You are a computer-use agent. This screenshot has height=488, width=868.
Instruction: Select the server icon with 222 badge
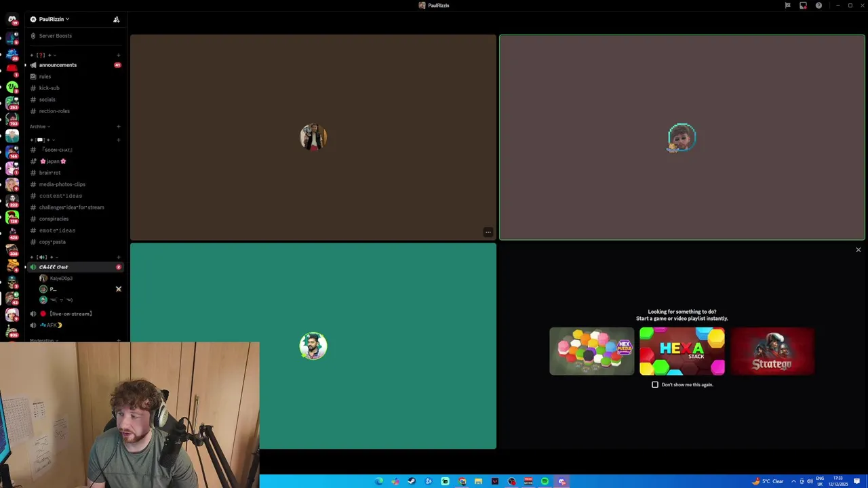12,200
